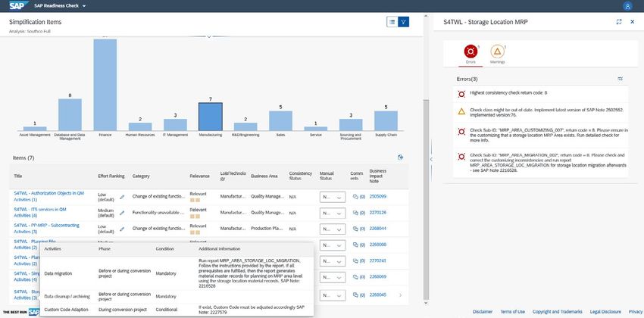644x318 pixels.
Task: Open details chevron for note 2268045 row
Action: tap(401, 295)
